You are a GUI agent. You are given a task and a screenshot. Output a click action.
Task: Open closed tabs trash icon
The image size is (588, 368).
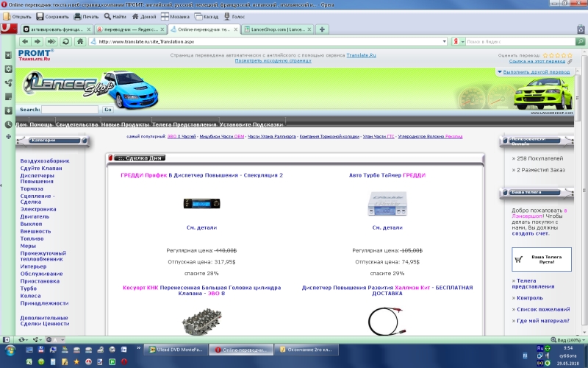581,29
